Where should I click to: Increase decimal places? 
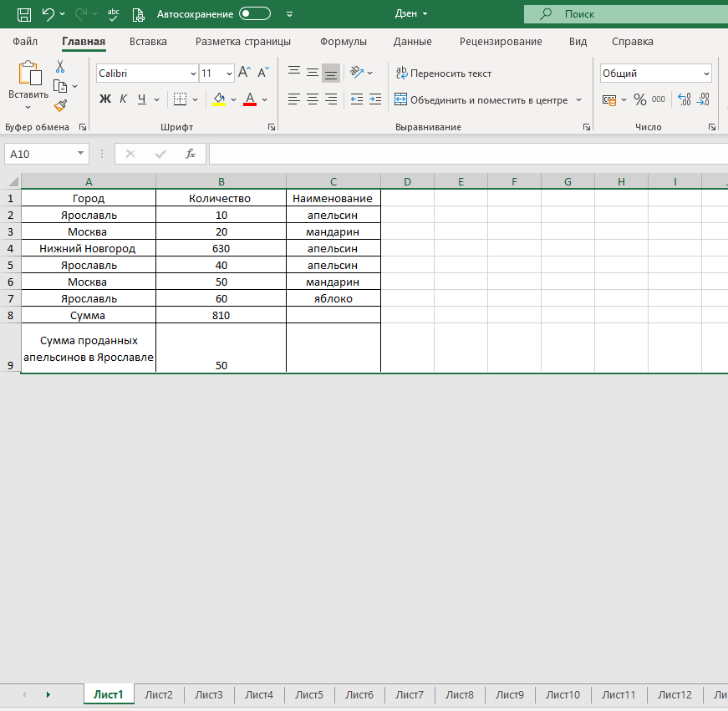685,99
